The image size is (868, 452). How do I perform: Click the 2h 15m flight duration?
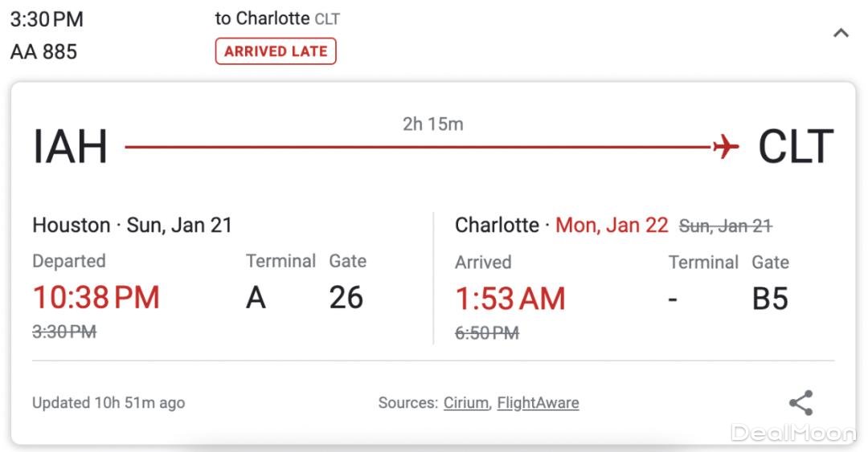432,124
